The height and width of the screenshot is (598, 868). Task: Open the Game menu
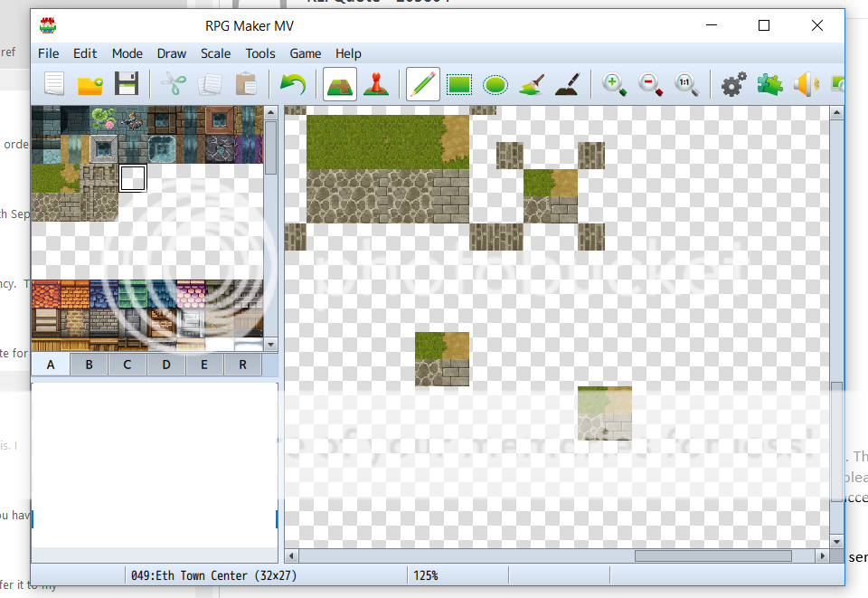305,53
